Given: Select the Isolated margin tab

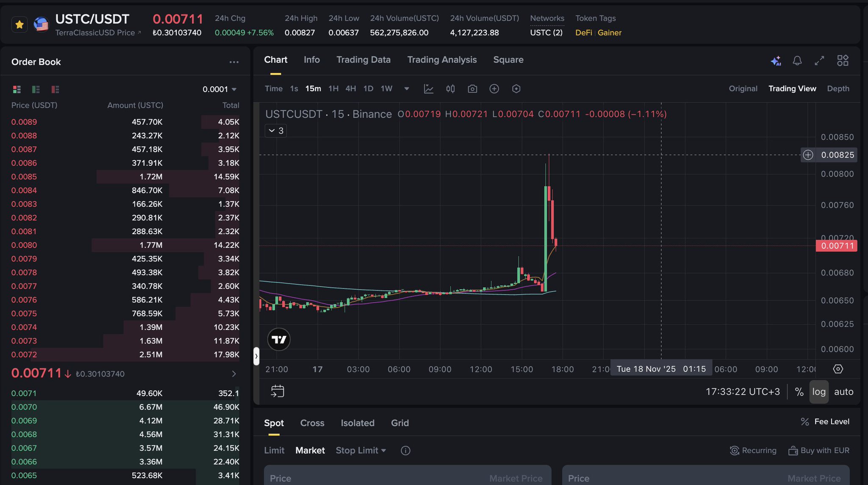Looking at the screenshot, I should (x=357, y=423).
